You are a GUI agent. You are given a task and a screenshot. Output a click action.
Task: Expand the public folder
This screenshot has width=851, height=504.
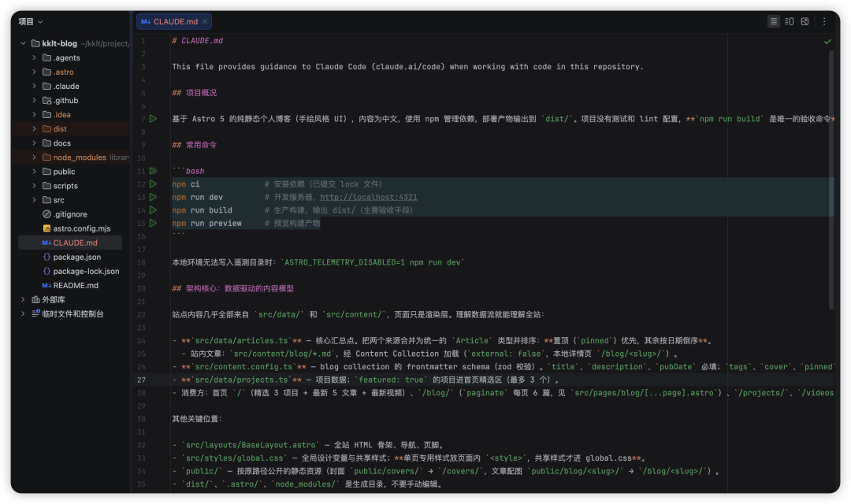(x=34, y=172)
